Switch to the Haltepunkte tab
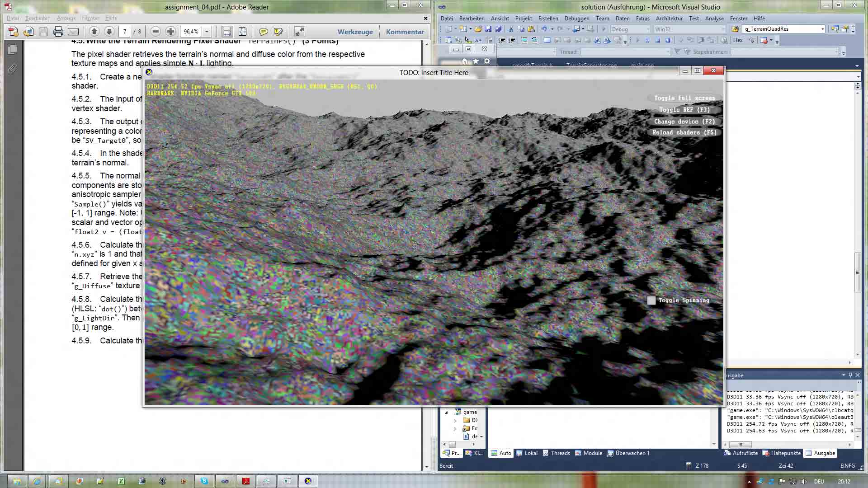 (781, 453)
